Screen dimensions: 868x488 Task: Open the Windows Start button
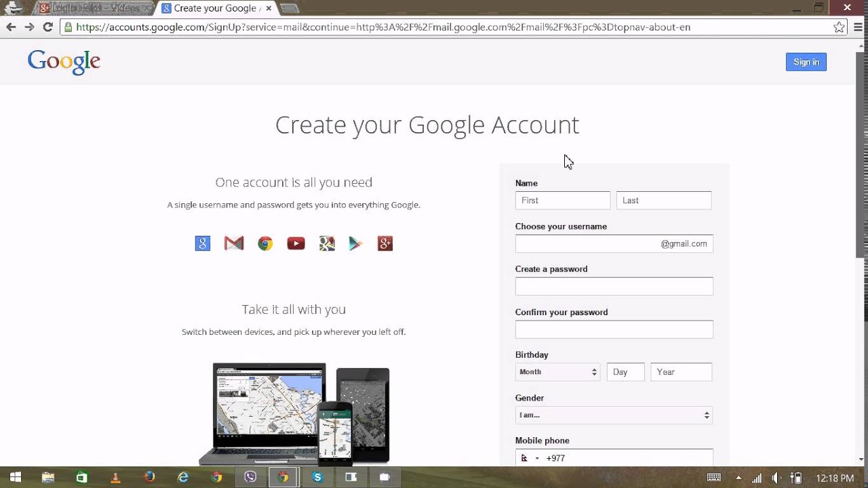[x=15, y=477]
